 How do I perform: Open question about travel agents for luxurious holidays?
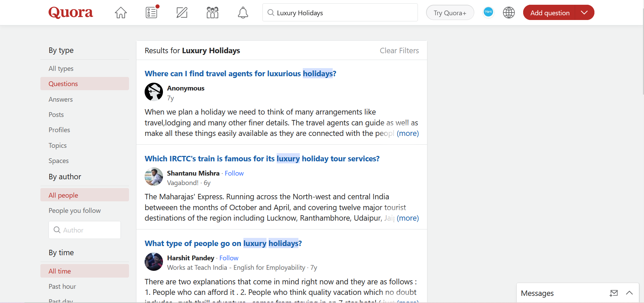[x=240, y=74]
